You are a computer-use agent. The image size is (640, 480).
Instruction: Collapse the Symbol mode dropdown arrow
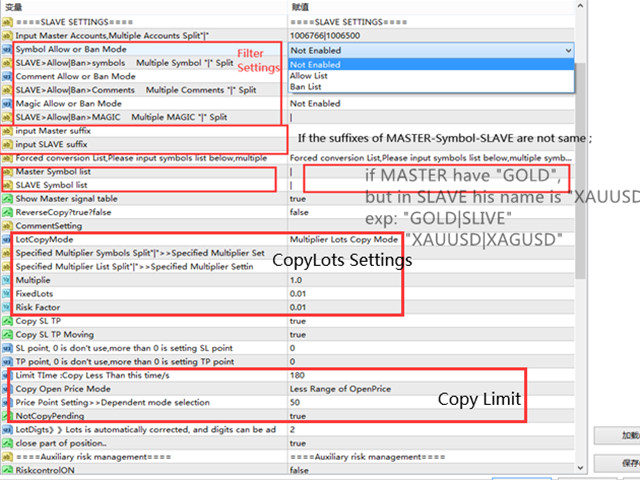[x=568, y=51]
